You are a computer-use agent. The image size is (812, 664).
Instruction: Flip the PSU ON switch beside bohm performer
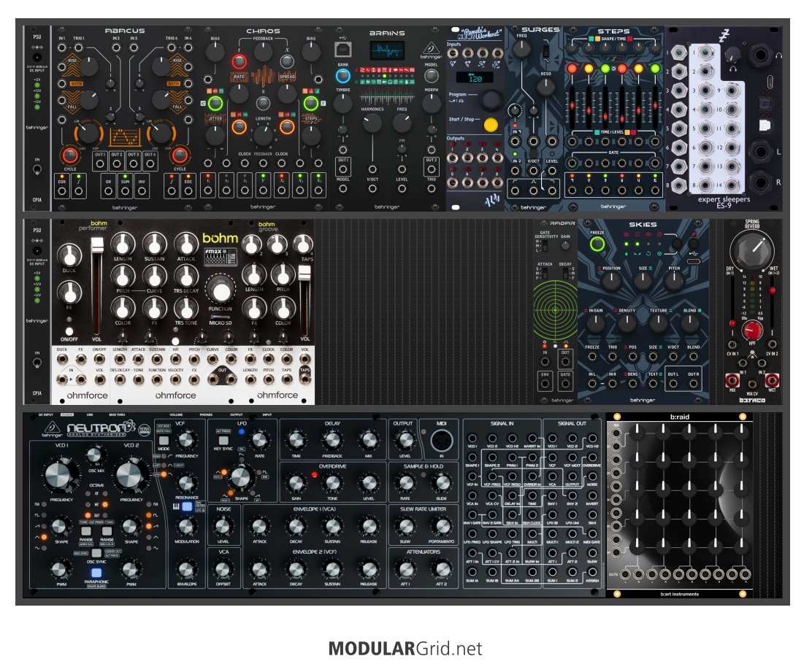coord(37,363)
